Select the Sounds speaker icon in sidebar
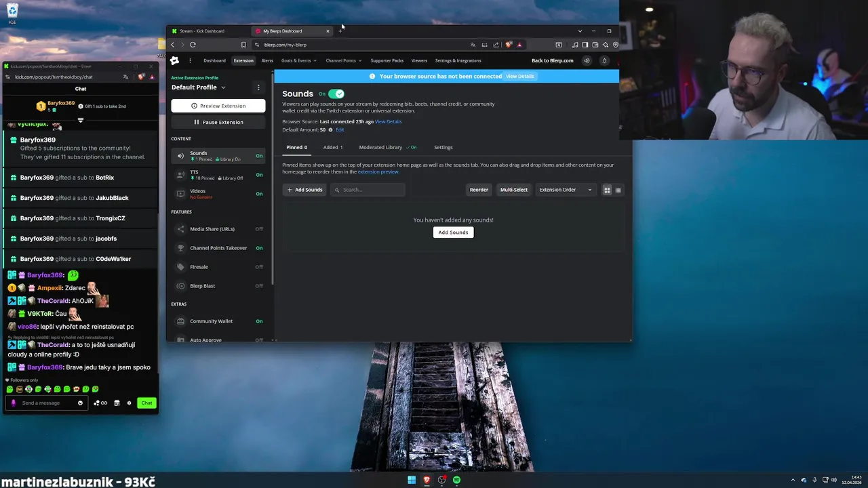This screenshot has height=488, width=868. point(180,156)
